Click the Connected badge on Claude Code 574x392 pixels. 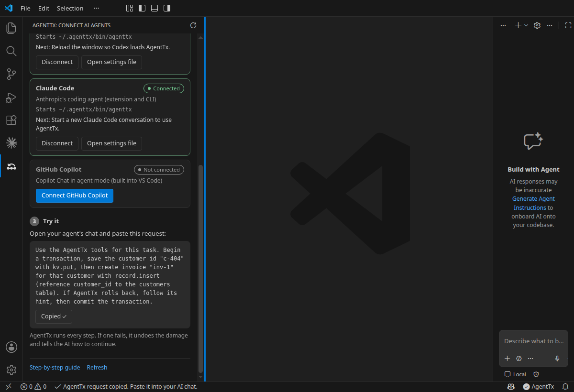tap(164, 88)
